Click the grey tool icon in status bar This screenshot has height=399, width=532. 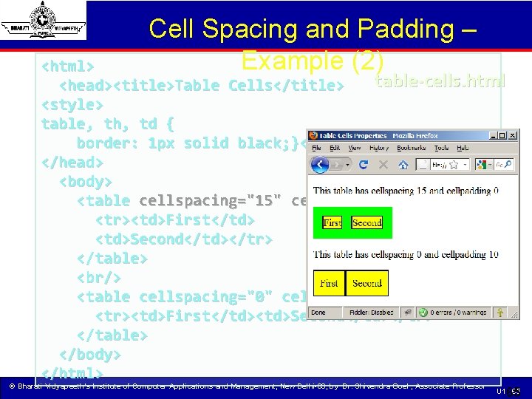(407, 313)
